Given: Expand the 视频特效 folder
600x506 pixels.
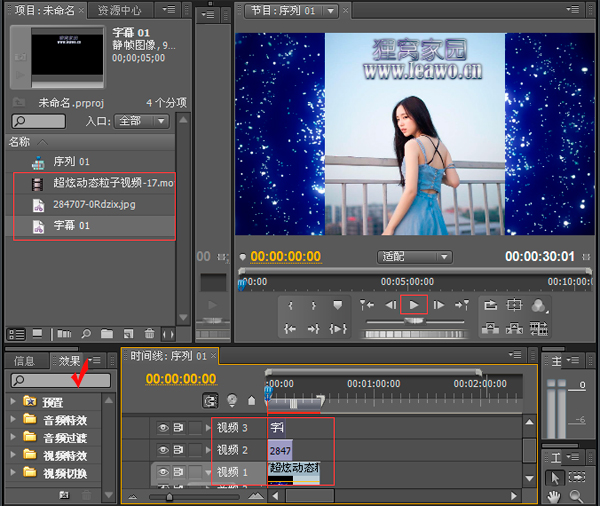Looking at the screenshot, I should click(x=13, y=454).
